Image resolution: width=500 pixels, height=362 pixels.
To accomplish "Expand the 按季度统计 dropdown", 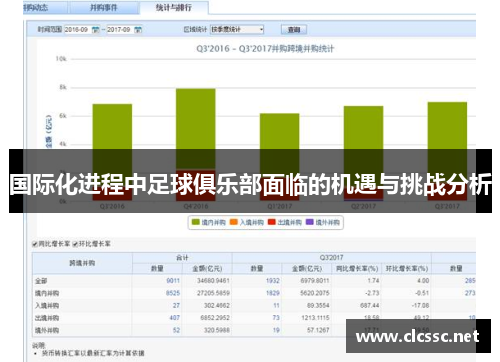I will [x=237, y=30].
